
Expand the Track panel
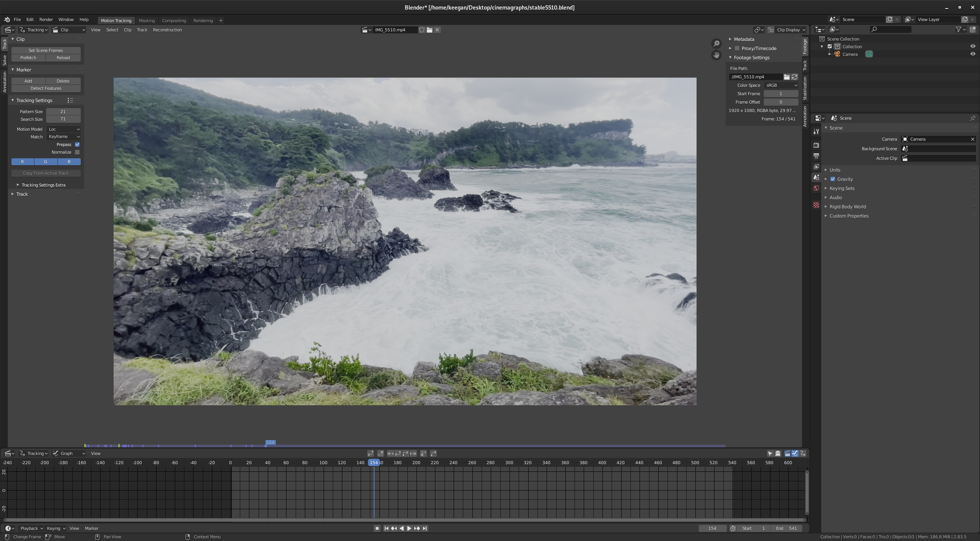22,194
